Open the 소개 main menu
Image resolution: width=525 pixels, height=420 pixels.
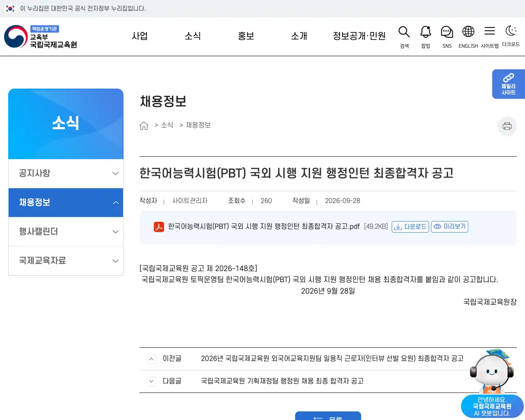click(x=299, y=36)
